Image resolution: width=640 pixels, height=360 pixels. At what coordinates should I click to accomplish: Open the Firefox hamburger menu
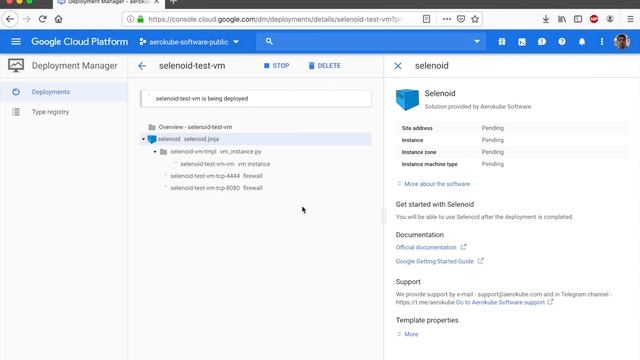point(630,19)
